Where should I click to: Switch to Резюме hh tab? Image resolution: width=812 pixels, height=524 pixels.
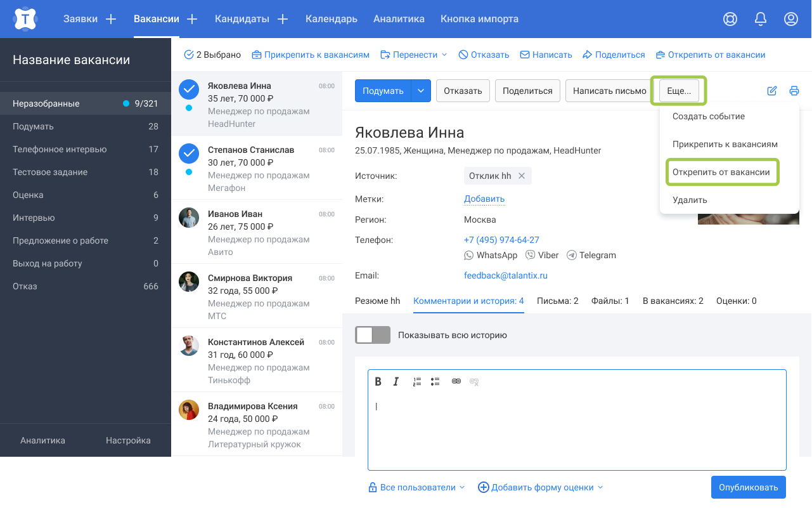pyautogui.click(x=378, y=301)
